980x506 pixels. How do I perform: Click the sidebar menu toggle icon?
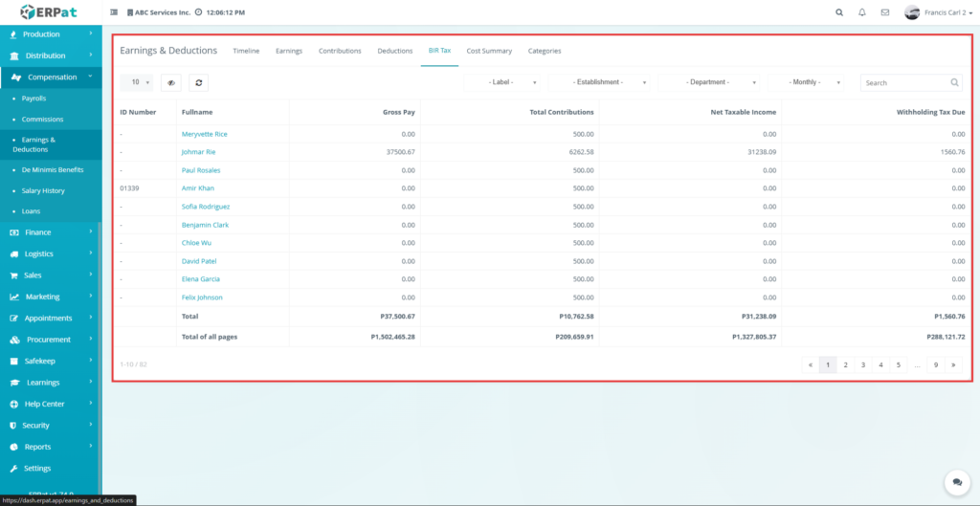click(115, 12)
